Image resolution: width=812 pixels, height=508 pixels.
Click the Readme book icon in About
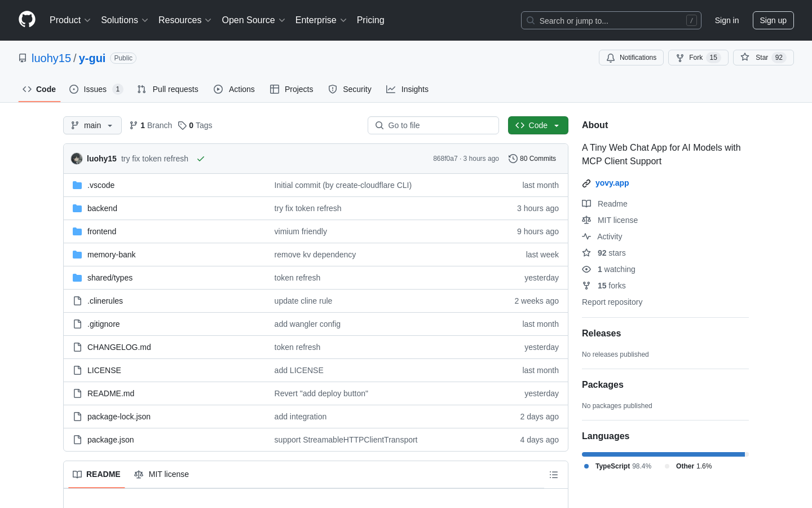pyautogui.click(x=586, y=204)
